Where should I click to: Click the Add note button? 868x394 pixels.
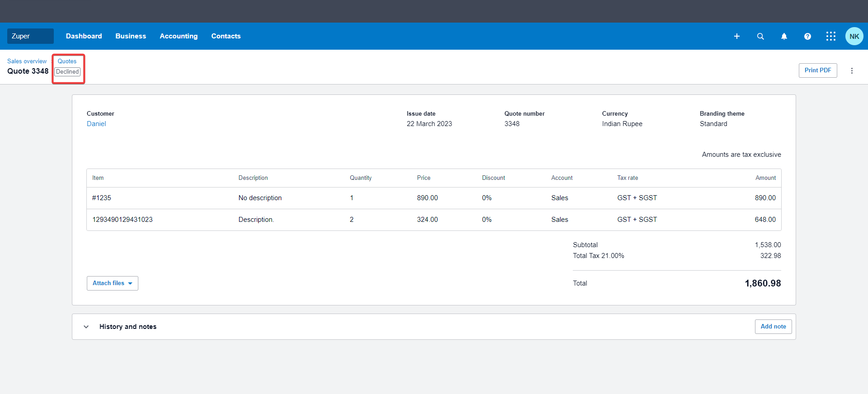[773, 327]
